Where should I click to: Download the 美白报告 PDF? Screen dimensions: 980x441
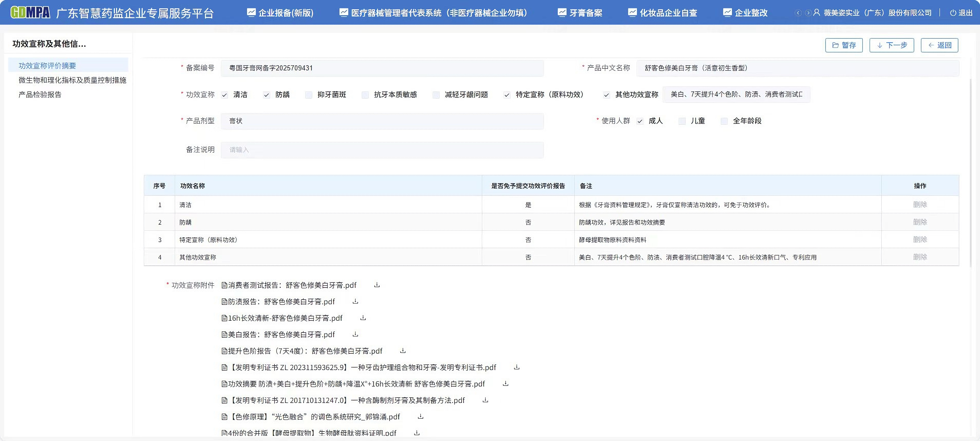tap(355, 334)
